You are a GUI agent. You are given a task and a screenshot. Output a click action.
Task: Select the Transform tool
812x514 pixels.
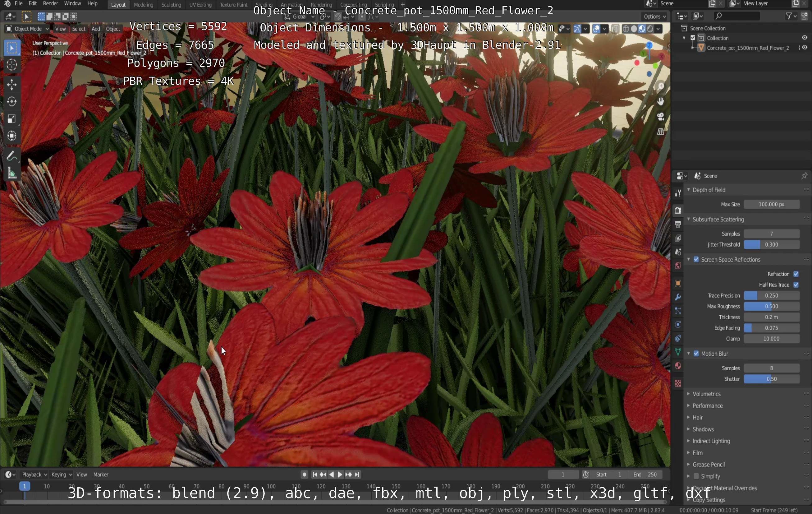coord(12,136)
